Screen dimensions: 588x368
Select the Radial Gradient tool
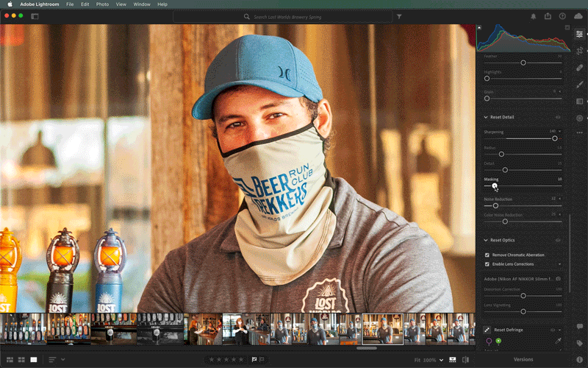click(580, 118)
